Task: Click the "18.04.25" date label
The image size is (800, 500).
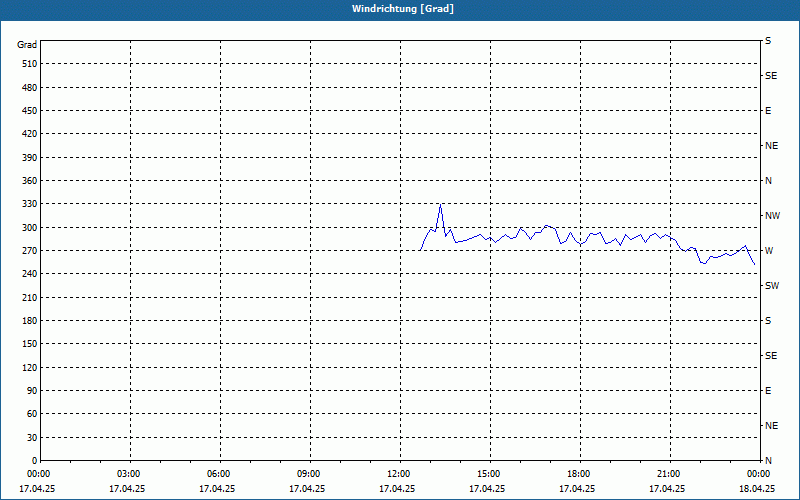Action: [757, 489]
